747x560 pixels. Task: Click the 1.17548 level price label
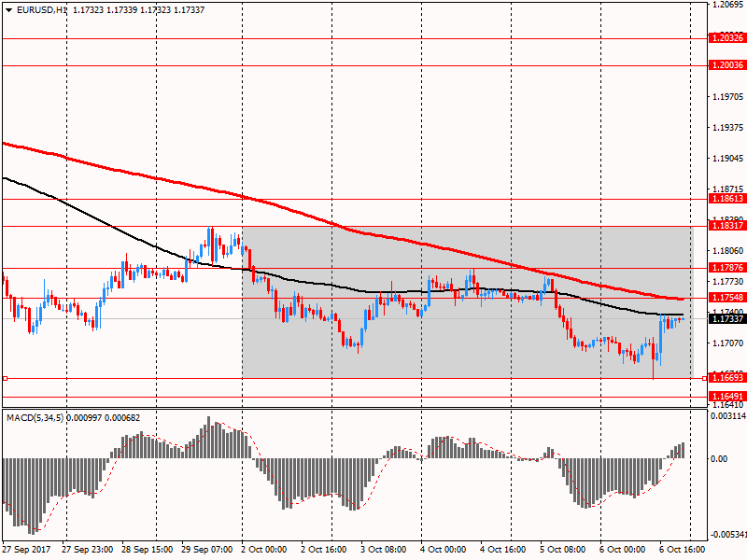click(x=726, y=298)
